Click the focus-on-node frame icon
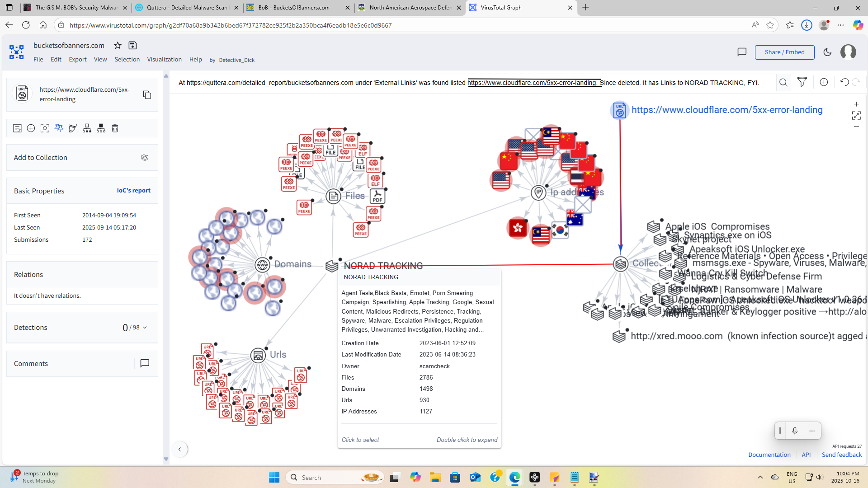The width and height of the screenshot is (868, 488). 45,128
